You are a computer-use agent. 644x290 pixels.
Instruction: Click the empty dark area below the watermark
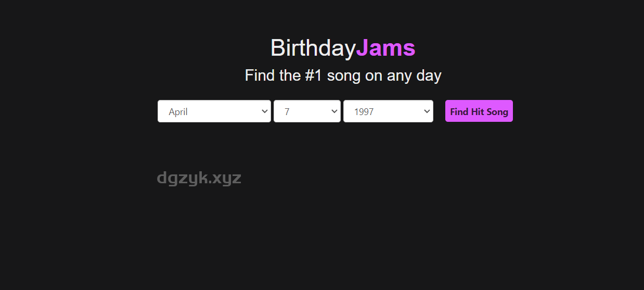pos(322,239)
